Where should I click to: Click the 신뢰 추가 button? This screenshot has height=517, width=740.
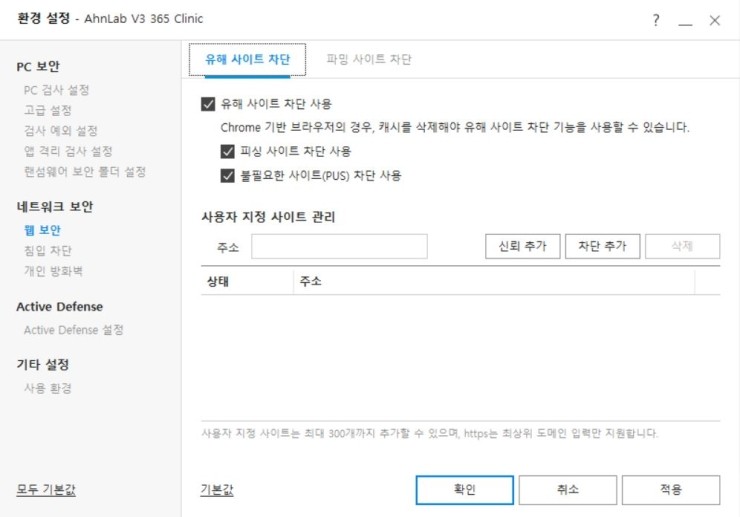point(522,246)
